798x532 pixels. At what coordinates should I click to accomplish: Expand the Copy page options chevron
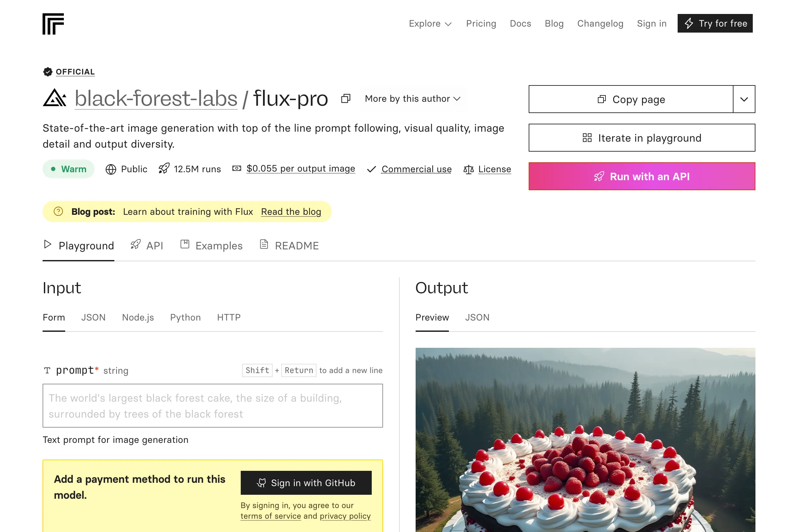pyautogui.click(x=744, y=99)
